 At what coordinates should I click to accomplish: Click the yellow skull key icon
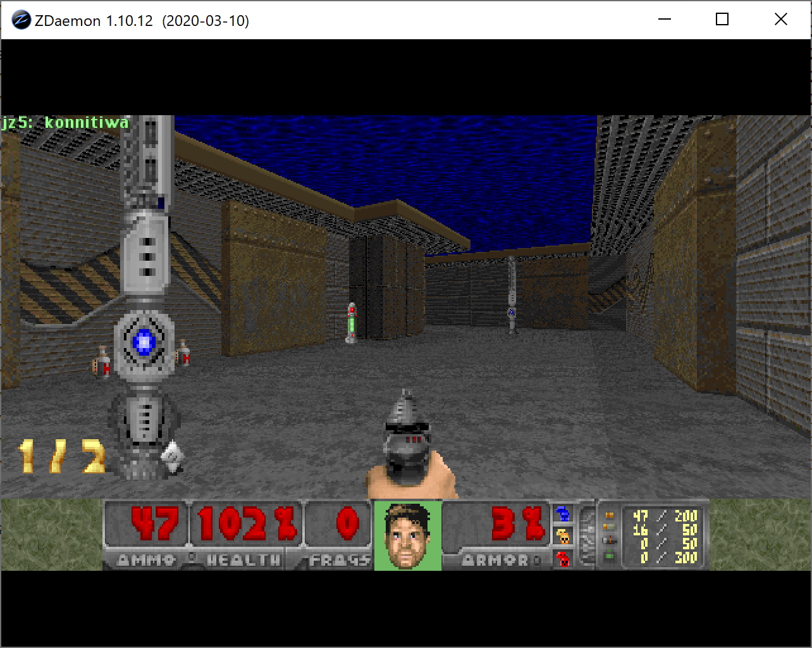[x=562, y=536]
